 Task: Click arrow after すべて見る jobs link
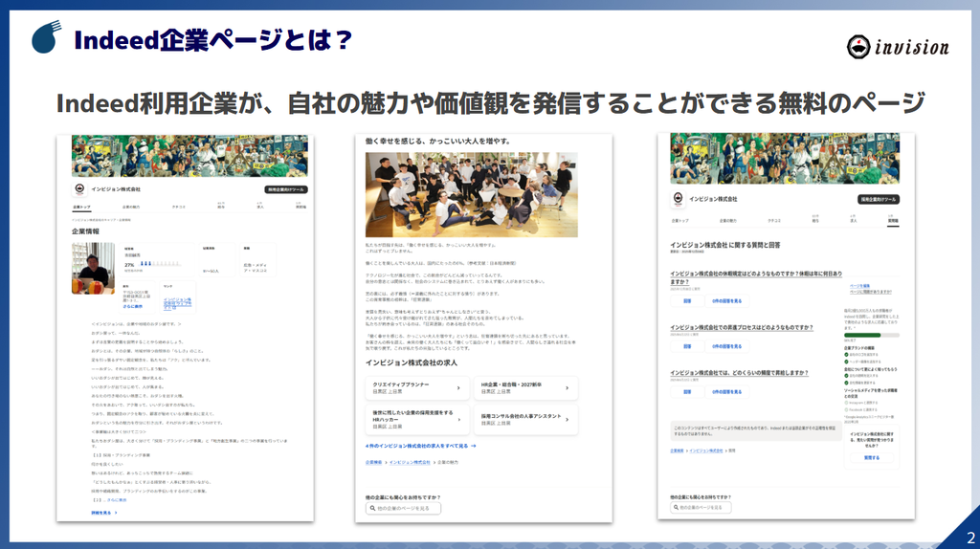click(x=473, y=446)
